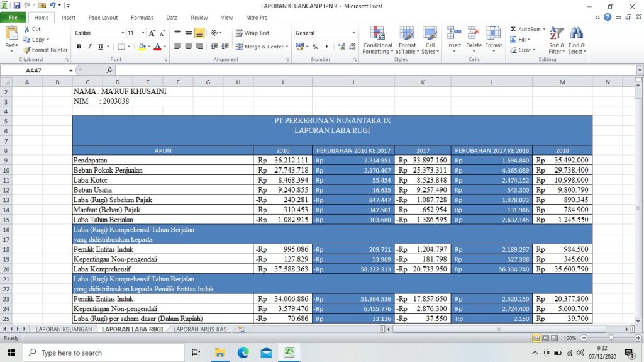The image size is (644, 362).
Task: Click the AutoSum icon
Action: click(x=513, y=30)
